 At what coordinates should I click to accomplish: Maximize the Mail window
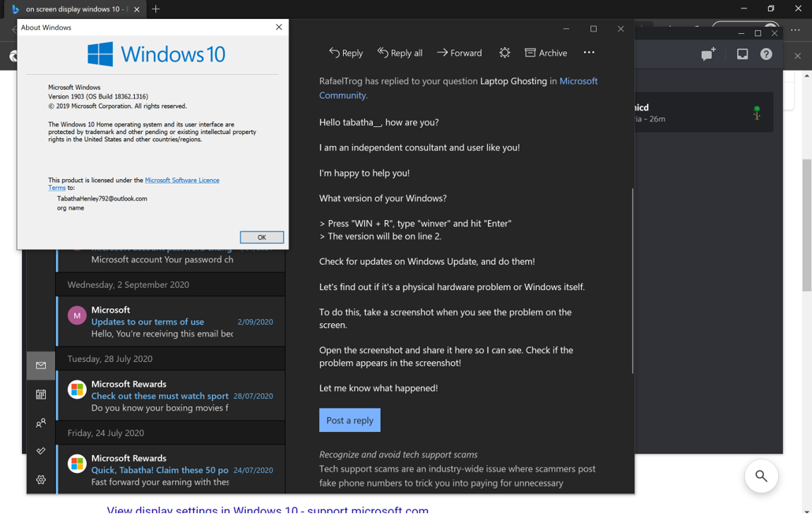click(594, 29)
